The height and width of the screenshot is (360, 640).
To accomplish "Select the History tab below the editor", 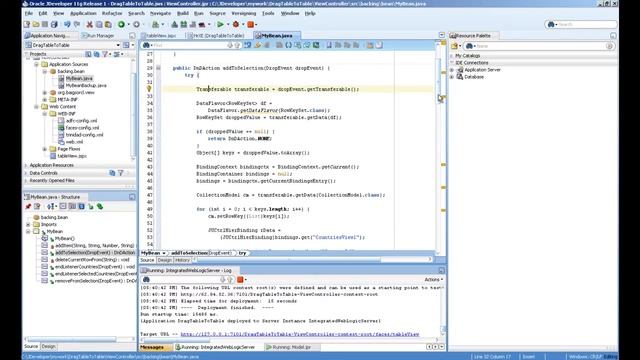I will [x=182, y=260].
